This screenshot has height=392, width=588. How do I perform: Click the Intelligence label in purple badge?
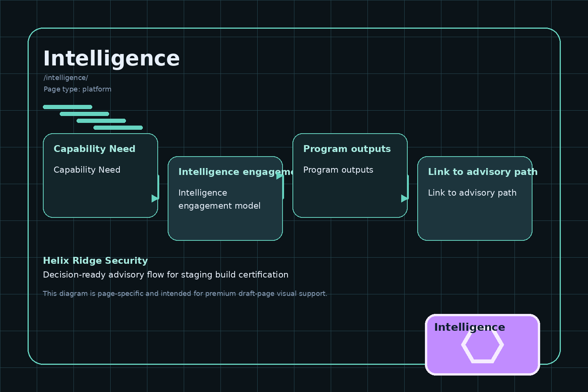[x=469, y=327]
